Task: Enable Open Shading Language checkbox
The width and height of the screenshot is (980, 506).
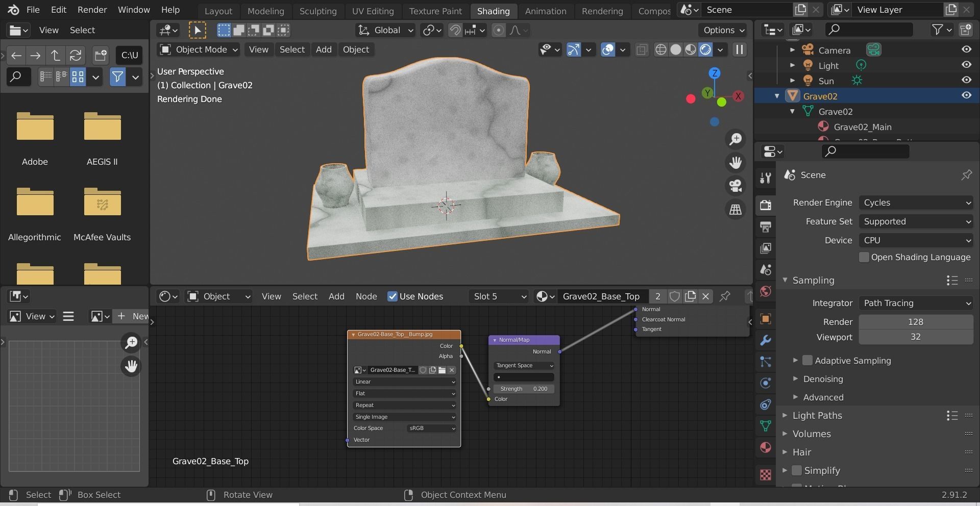Action: click(864, 258)
